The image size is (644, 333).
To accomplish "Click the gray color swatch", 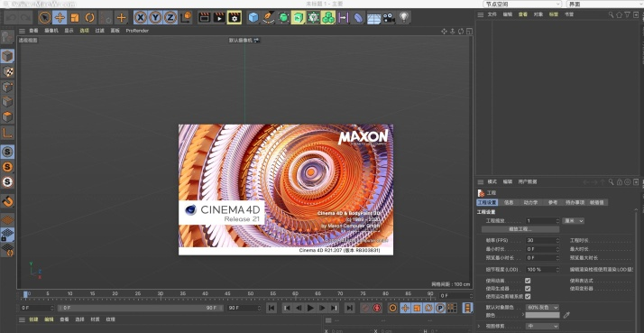I will coord(543,315).
